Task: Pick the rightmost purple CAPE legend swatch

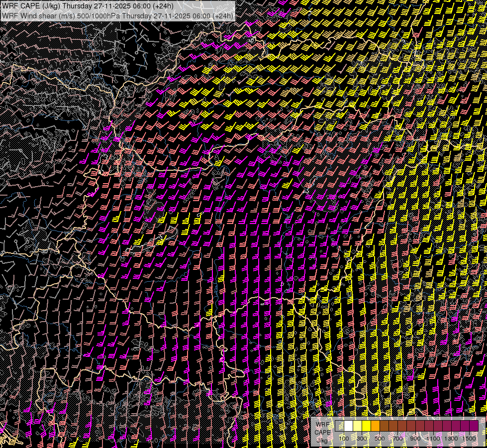Action: 474,426
